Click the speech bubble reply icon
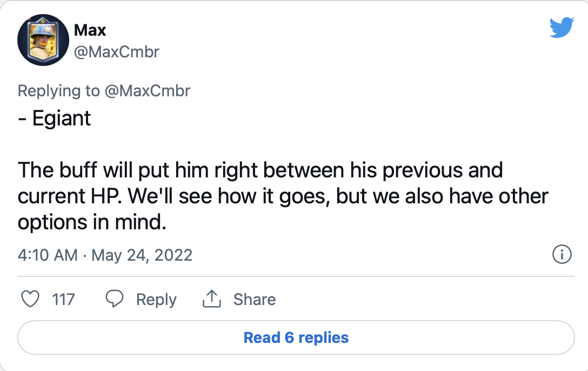 (115, 299)
